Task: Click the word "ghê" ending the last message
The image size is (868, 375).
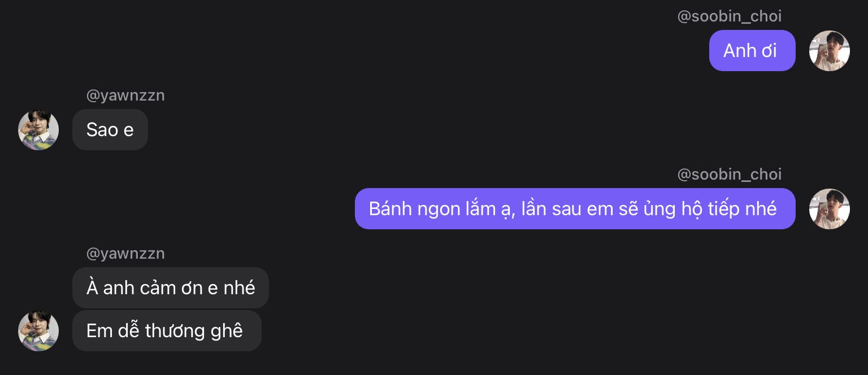Action: tap(229, 331)
